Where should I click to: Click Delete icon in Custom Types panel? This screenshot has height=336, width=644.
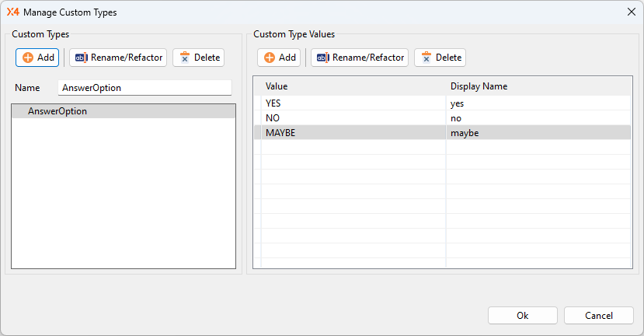point(184,58)
